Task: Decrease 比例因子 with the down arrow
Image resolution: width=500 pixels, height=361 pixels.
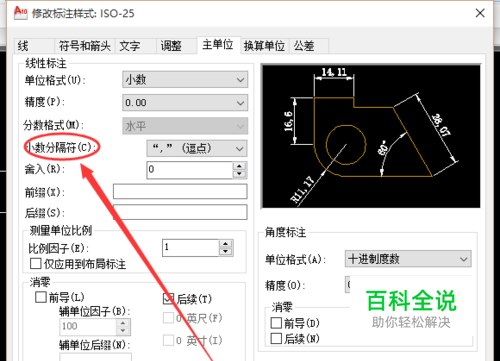Action: 226,252
